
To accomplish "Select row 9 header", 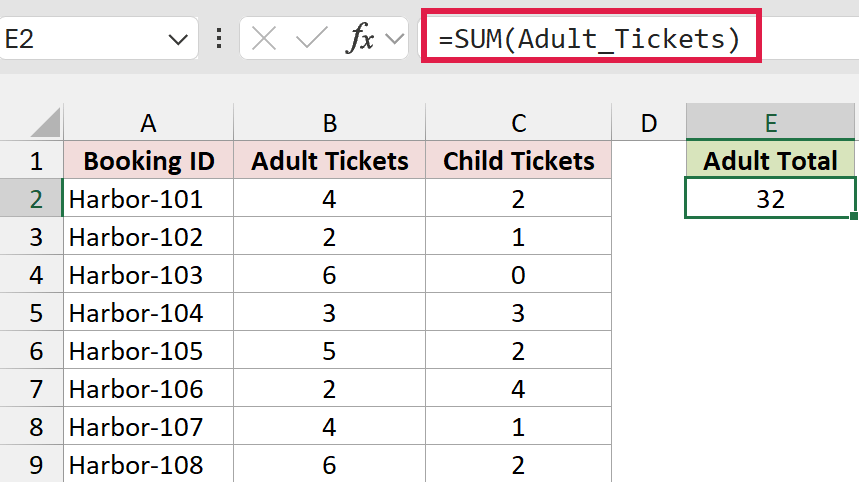I will [32, 464].
